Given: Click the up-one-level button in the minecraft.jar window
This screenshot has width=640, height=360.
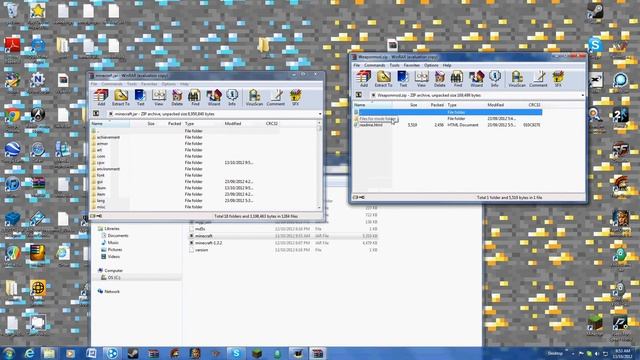Looking at the screenshot, I should click(96, 114).
